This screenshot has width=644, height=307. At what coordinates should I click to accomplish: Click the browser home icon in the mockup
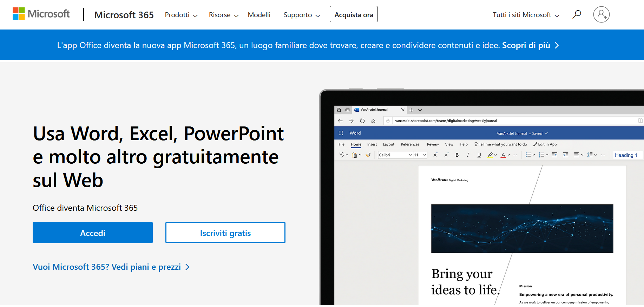click(373, 121)
